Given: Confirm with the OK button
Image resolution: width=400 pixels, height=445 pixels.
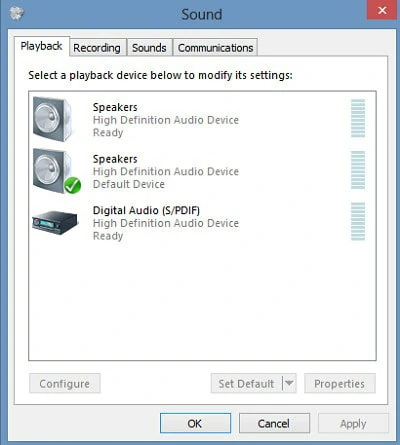Looking at the screenshot, I should tap(195, 423).
